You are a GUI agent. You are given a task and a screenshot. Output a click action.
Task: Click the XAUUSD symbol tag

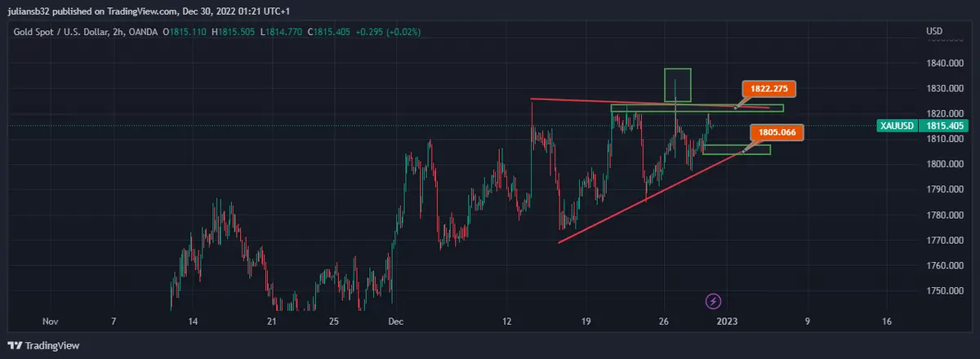click(x=897, y=126)
